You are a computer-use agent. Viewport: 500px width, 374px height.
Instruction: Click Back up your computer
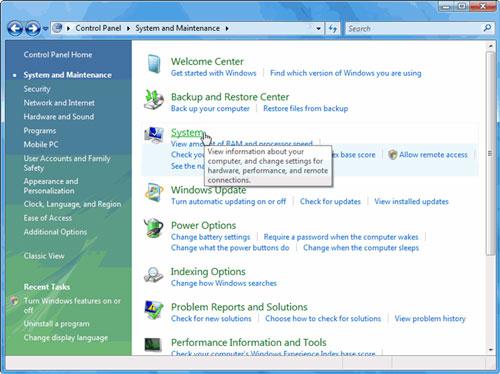tap(210, 108)
